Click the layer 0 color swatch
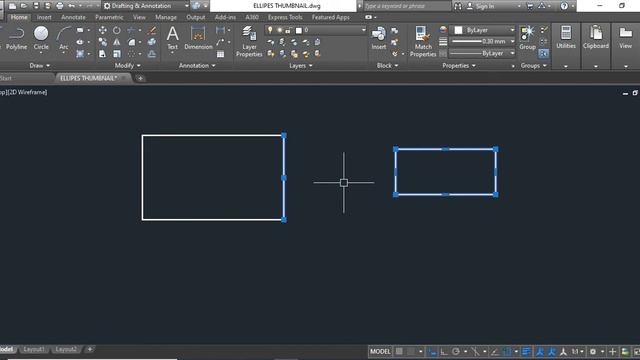 click(x=299, y=30)
